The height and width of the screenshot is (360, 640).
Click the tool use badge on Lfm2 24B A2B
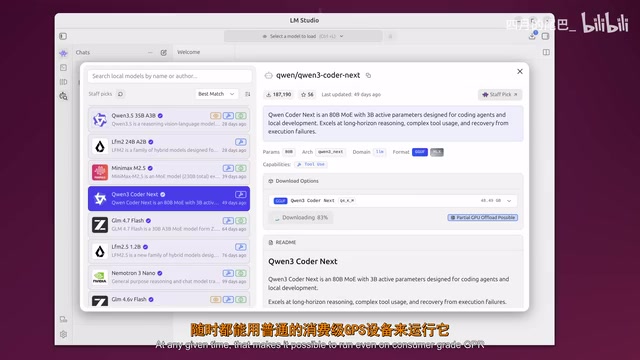point(241,142)
